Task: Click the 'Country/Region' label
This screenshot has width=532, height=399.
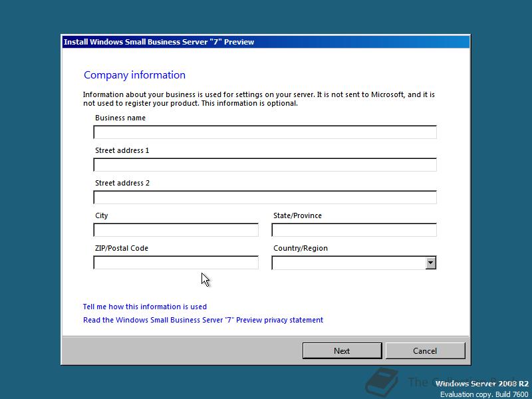Action: pyautogui.click(x=301, y=248)
